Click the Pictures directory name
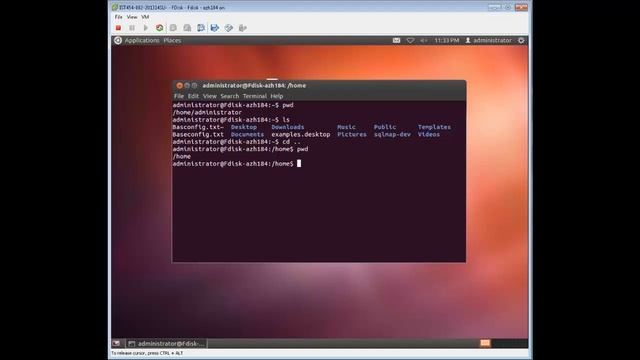 coord(352,135)
